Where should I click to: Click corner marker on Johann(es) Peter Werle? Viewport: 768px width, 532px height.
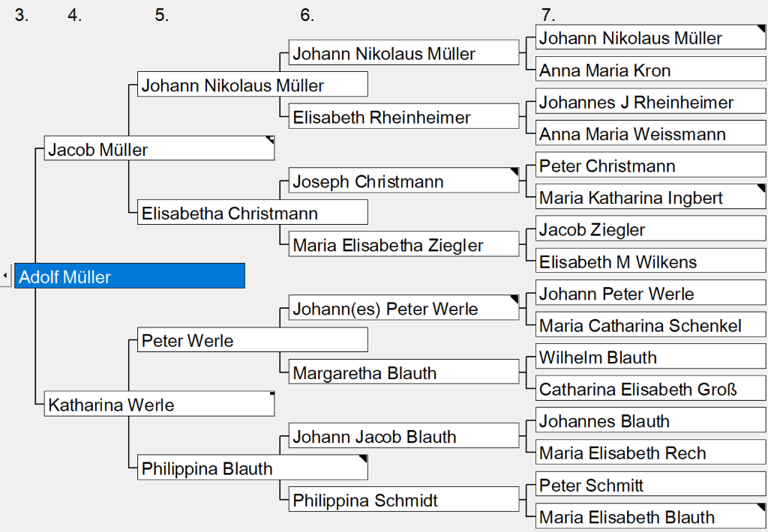(x=514, y=299)
